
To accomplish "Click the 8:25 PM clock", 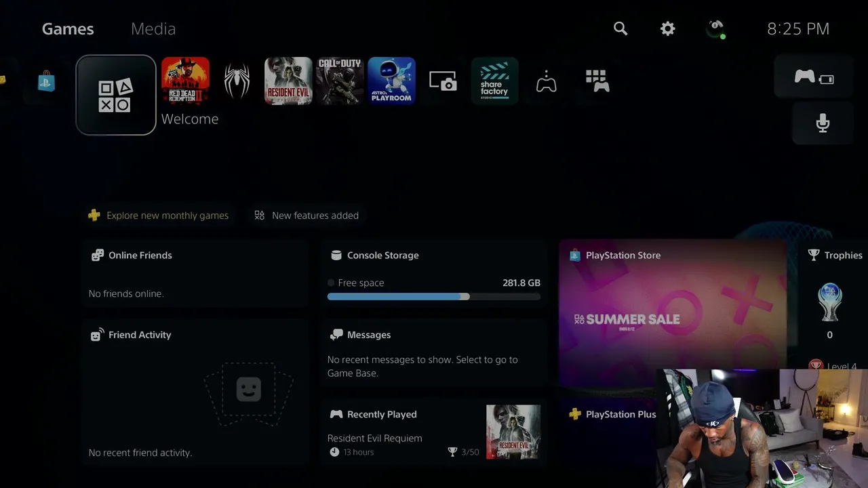I will (798, 28).
